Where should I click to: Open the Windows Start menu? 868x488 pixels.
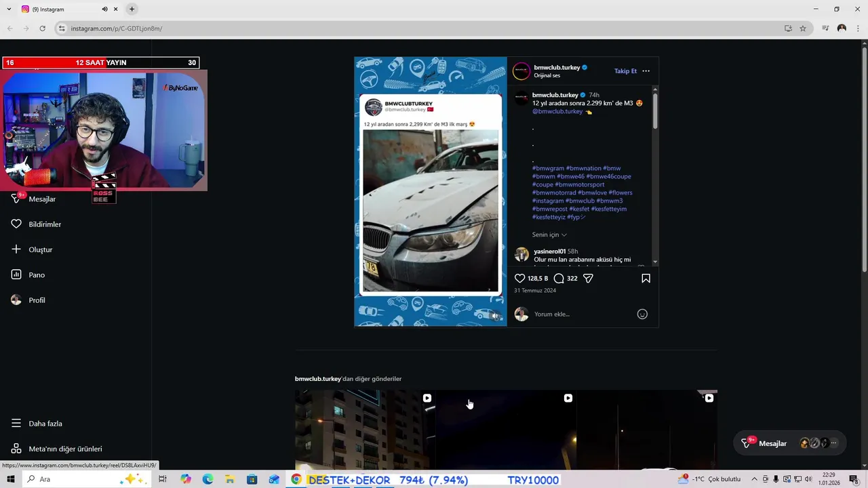click(11, 479)
